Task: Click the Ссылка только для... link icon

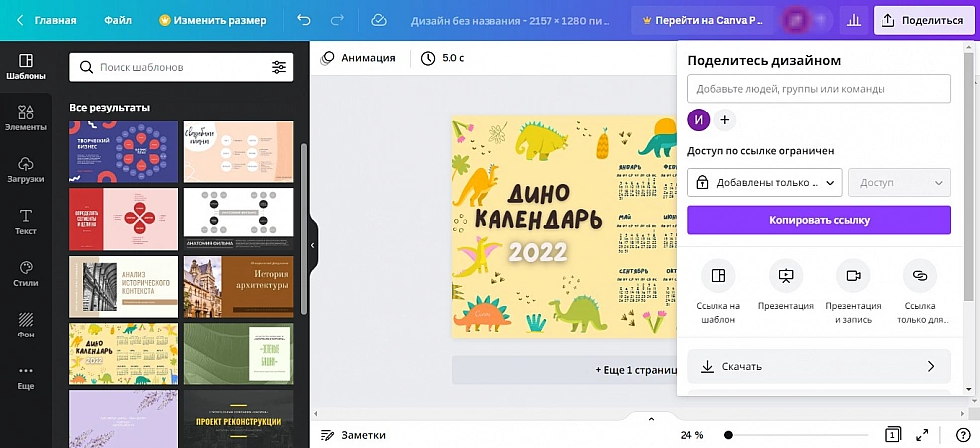Action: (920, 276)
